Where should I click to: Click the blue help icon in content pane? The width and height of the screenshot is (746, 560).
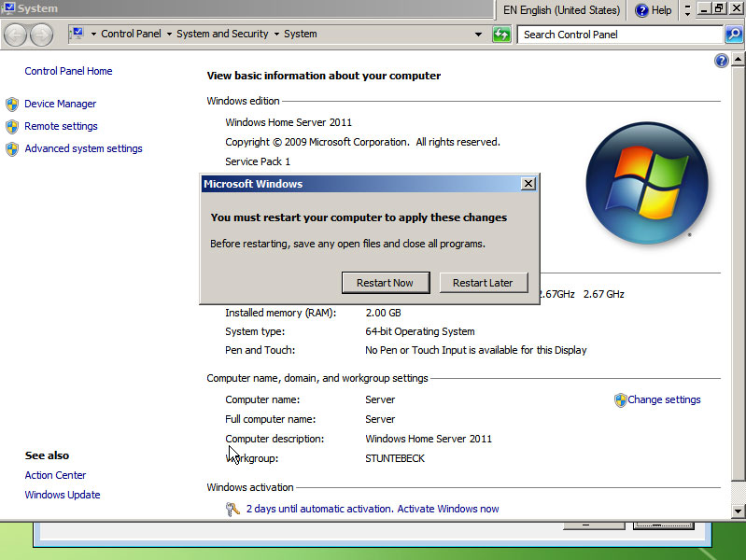click(722, 61)
